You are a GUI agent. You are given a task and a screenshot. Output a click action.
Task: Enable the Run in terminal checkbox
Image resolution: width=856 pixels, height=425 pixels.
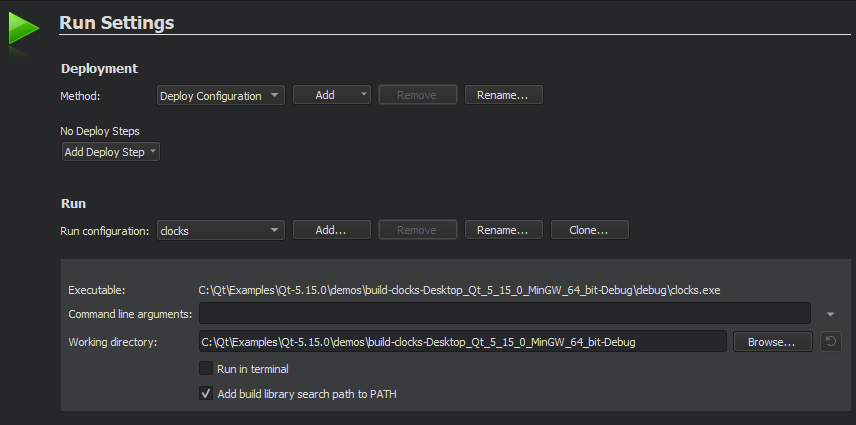[206, 369]
